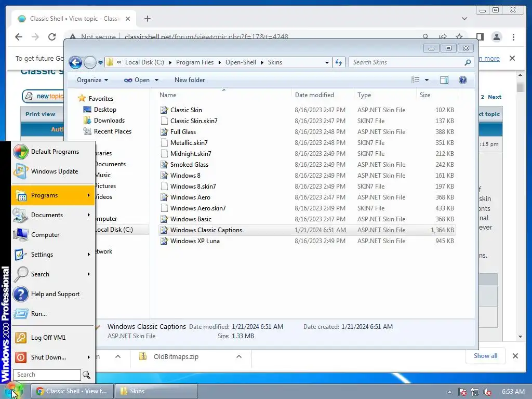The height and width of the screenshot is (399, 532).
Task: Click Open-Shell in the breadcrumb path
Action: (241, 62)
